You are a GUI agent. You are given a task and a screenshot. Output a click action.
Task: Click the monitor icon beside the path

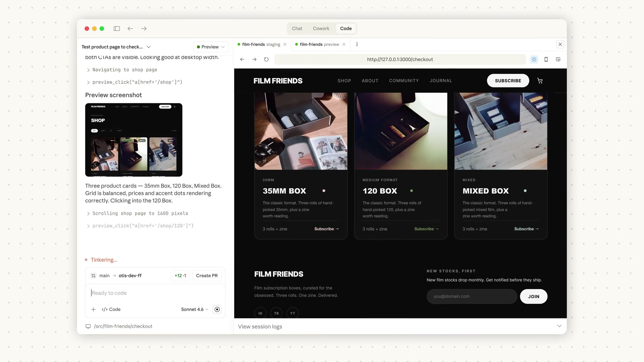point(88,326)
